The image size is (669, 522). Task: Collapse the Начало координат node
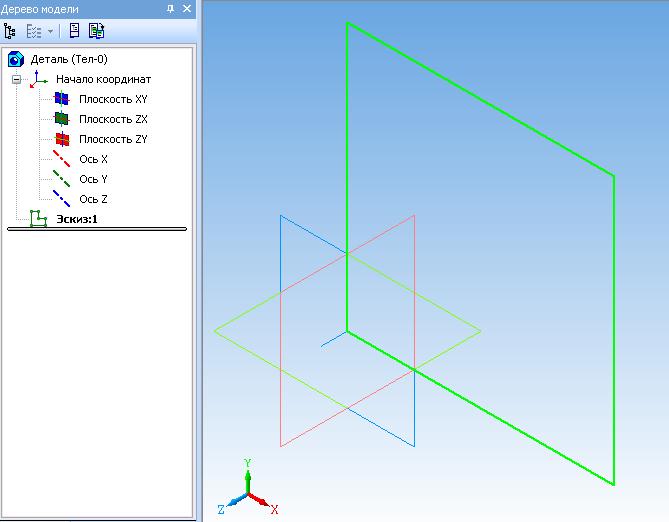coord(16,79)
